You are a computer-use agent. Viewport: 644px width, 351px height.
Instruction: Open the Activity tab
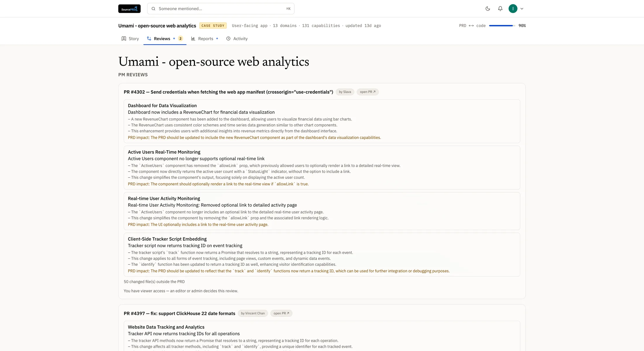pyautogui.click(x=237, y=39)
